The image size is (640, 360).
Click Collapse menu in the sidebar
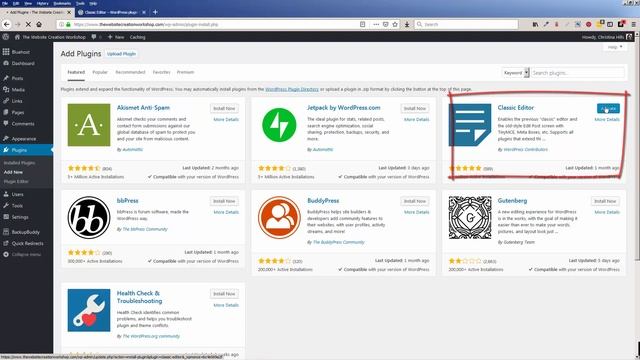coord(26,254)
